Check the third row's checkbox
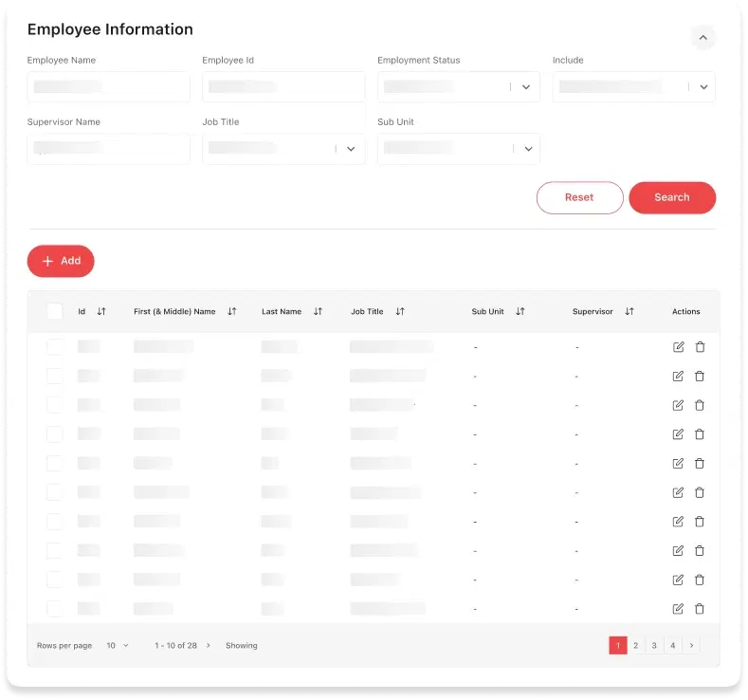The image size is (748, 700). pyautogui.click(x=55, y=405)
